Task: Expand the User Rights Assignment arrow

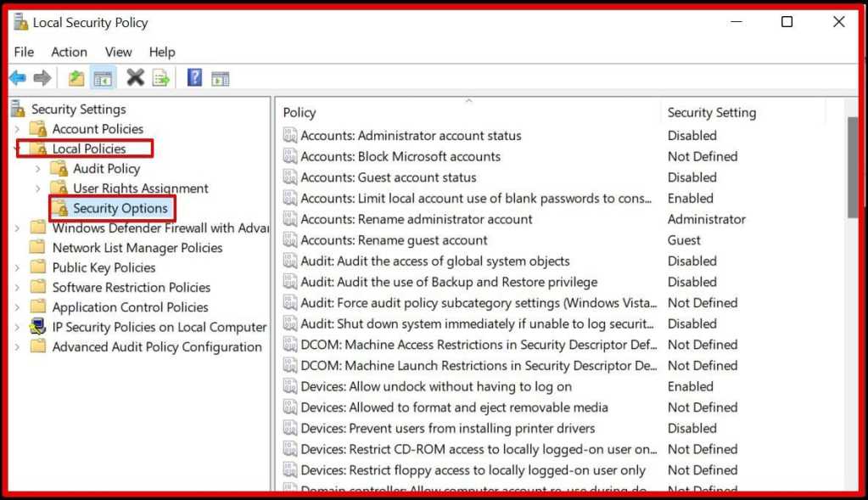Action: click(37, 188)
